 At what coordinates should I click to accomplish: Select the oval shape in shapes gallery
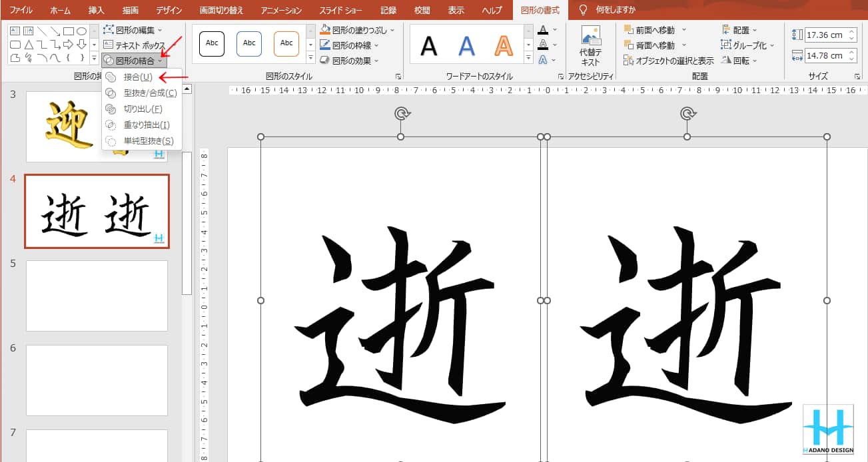click(82, 31)
